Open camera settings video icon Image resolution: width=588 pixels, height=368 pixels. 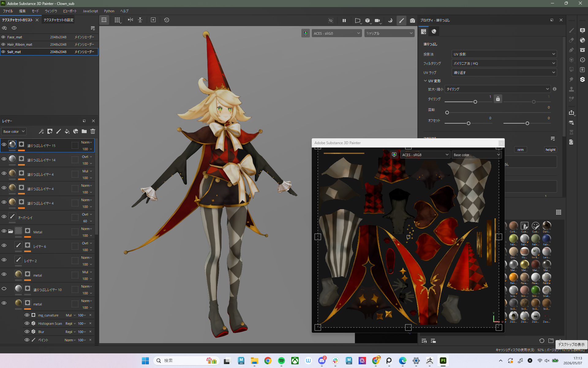377,20
